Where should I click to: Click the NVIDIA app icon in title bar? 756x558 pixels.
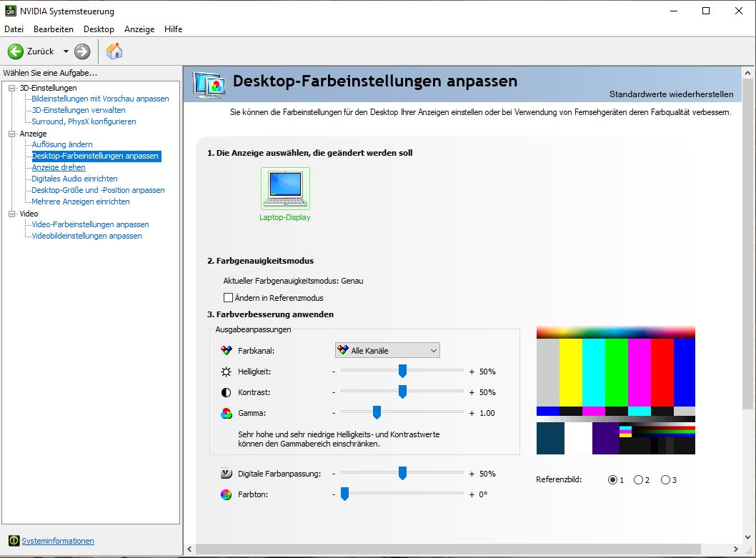tap(10, 11)
